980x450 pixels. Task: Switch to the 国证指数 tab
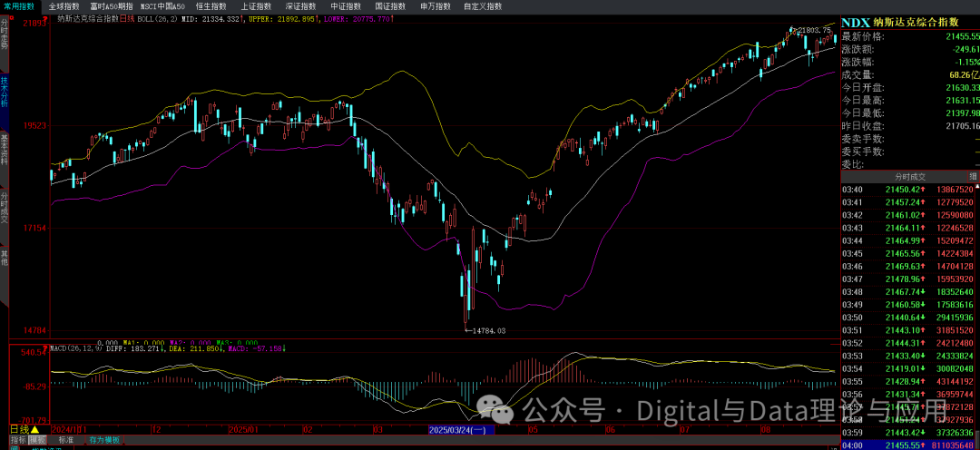390,6
